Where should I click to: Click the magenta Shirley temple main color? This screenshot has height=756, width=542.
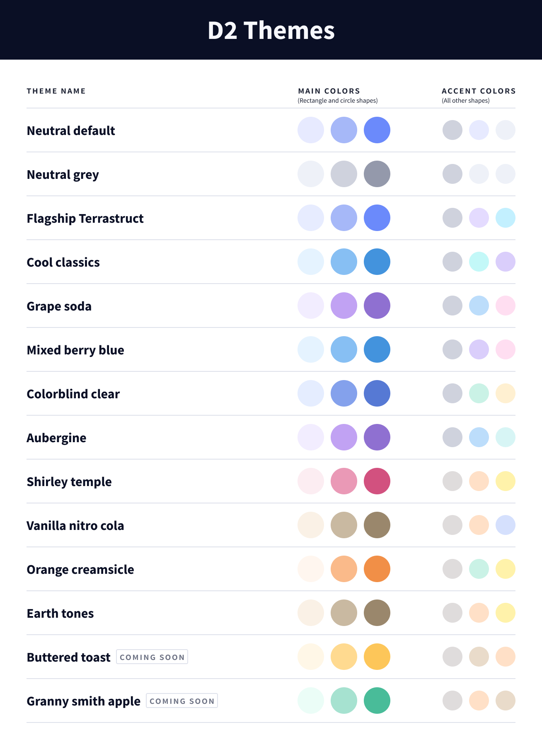pos(377,481)
